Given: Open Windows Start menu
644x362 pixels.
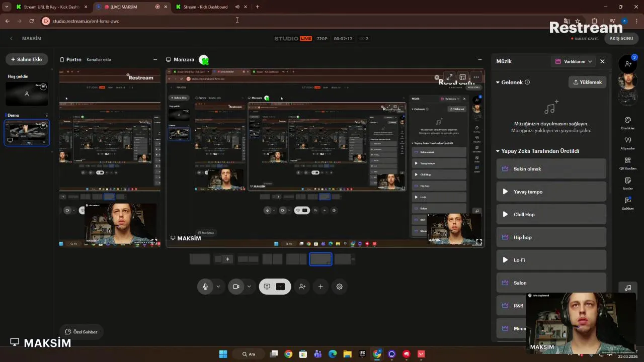Looking at the screenshot, I should 223,354.
